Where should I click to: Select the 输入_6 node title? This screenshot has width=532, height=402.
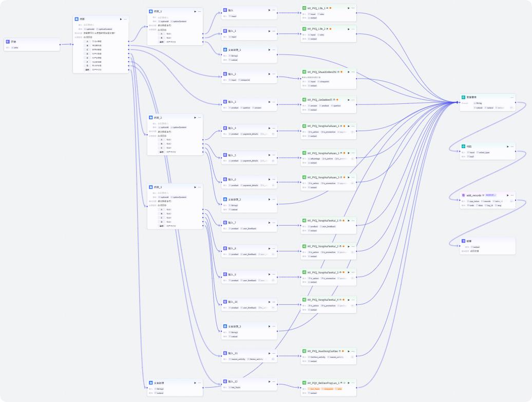232,179
